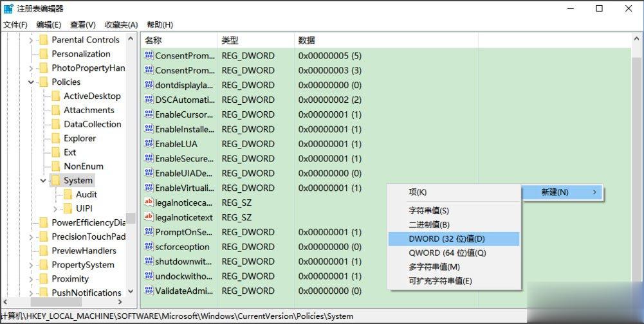
Task: Click the EnableLUA DWORD value icon
Action: pyautogui.click(x=149, y=144)
